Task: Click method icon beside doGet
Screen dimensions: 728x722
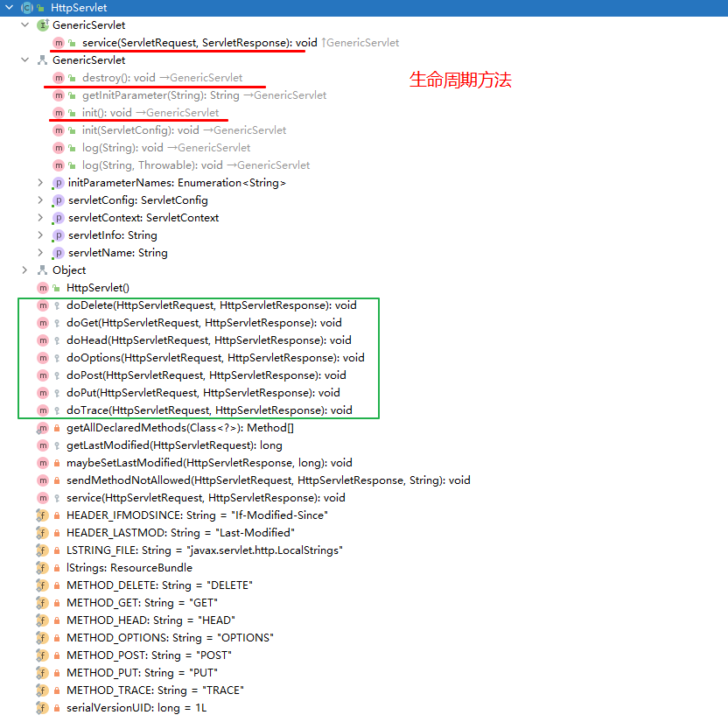Action: coord(43,323)
